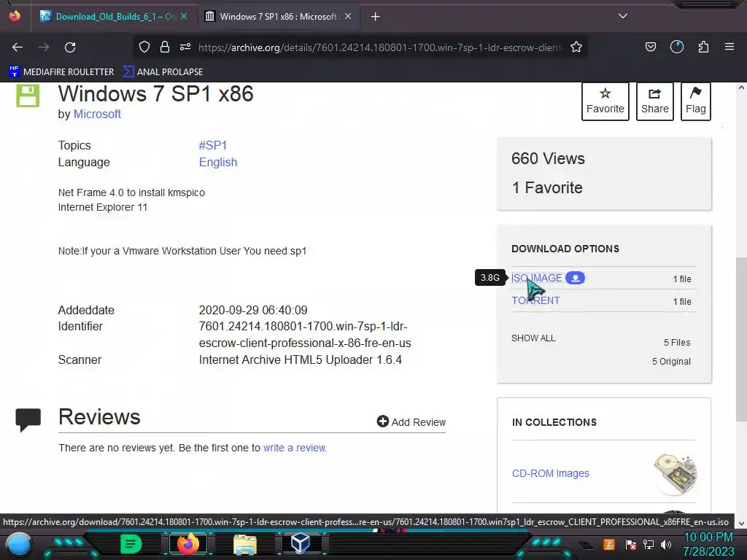Viewport: 747px width, 560px height.
Task: Open the Extensions puzzle icon
Action: (703, 47)
